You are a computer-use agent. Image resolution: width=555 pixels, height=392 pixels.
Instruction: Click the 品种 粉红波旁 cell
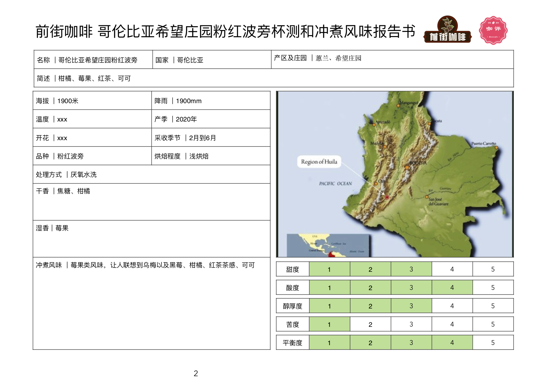(92, 156)
